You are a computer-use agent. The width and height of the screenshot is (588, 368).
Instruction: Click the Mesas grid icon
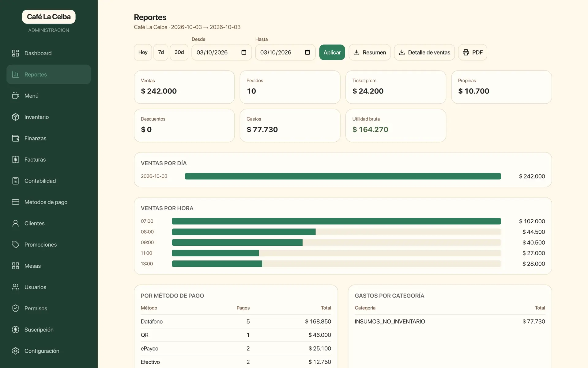pyautogui.click(x=15, y=266)
